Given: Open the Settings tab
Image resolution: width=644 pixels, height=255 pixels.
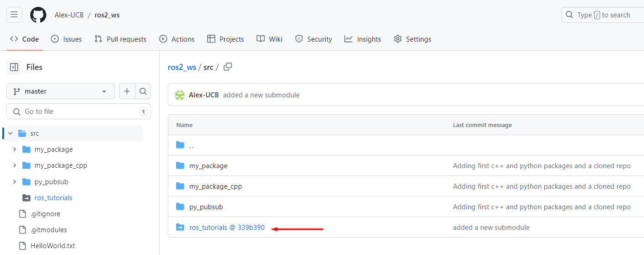Looking at the screenshot, I should coord(413,39).
